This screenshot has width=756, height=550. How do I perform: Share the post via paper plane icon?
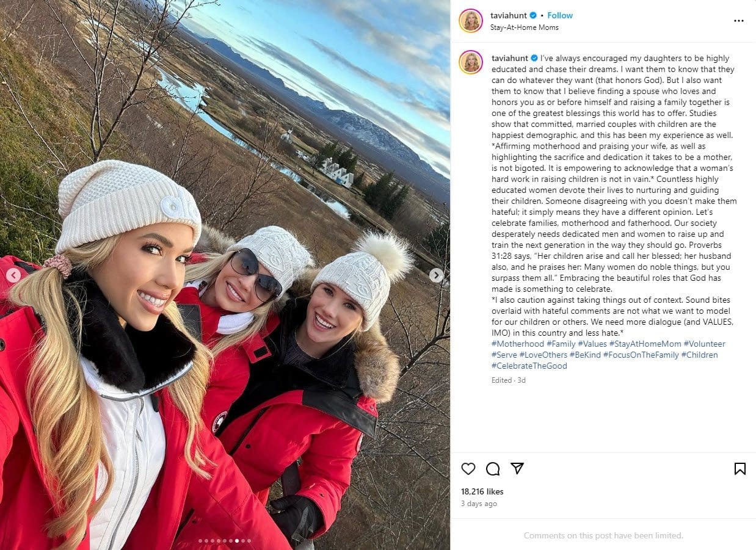[517, 468]
